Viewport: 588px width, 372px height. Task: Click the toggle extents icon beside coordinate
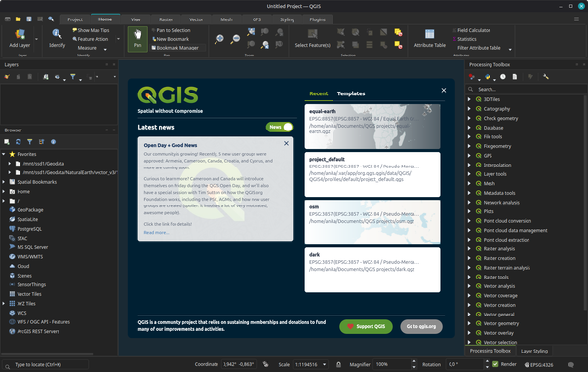[x=265, y=364]
